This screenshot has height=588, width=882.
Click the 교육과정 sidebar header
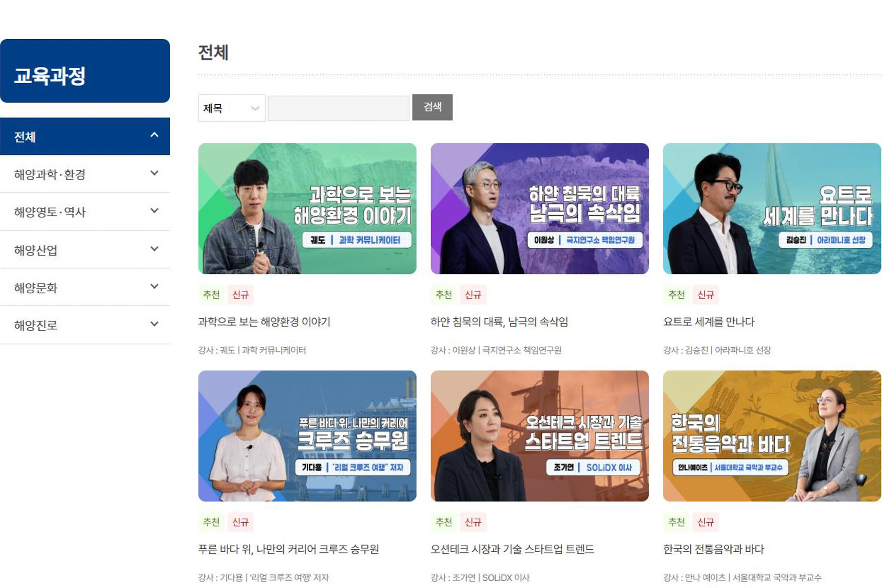85,71
